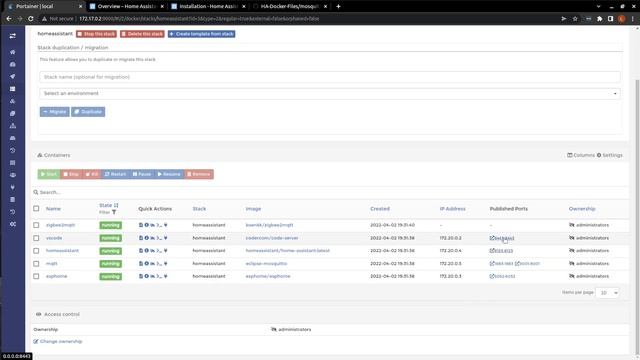
Task: Open the Networks sitemap icon in sidebar
Action: tap(13, 126)
